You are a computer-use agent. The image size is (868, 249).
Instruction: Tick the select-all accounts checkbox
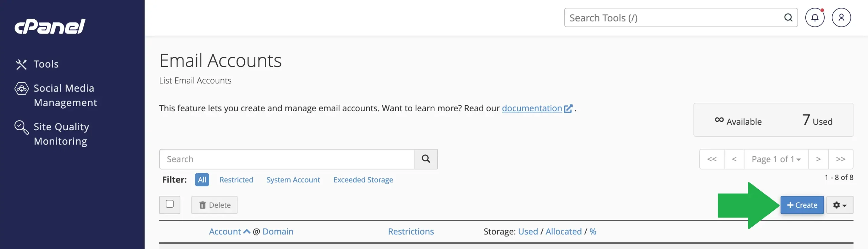(x=170, y=204)
